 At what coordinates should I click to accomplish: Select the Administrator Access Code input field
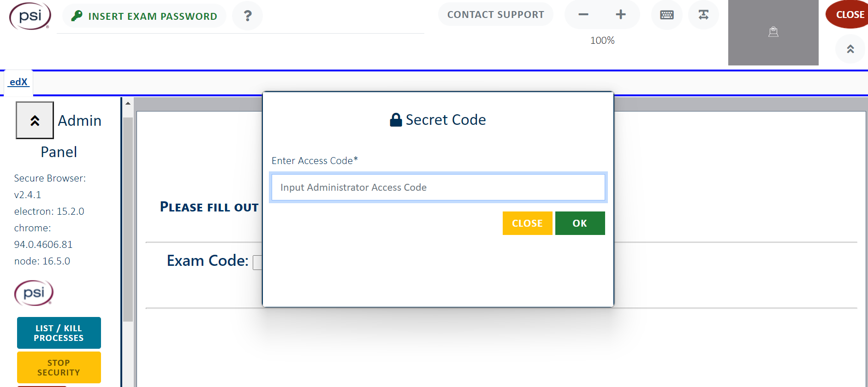(x=438, y=187)
